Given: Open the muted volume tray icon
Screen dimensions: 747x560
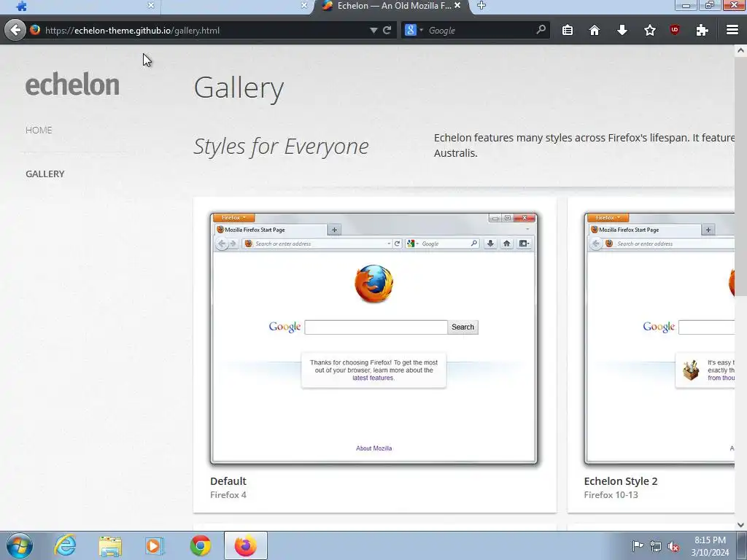Looking at the screenshot, I should [x=673, y=546].
